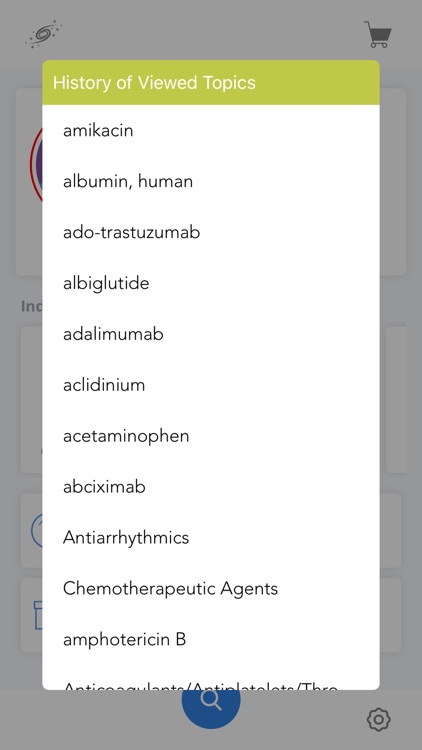The image size is (422, 750).
Task: Open albumin, human topic
Action: [x=211, y=181]
